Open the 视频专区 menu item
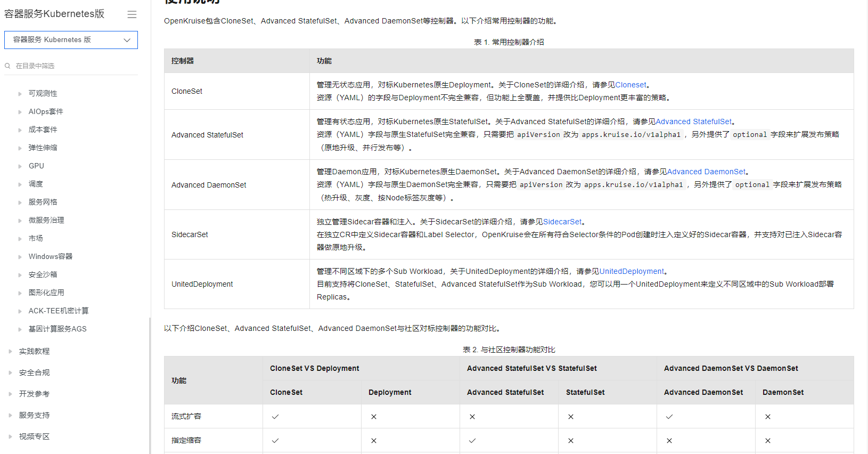 34,436
